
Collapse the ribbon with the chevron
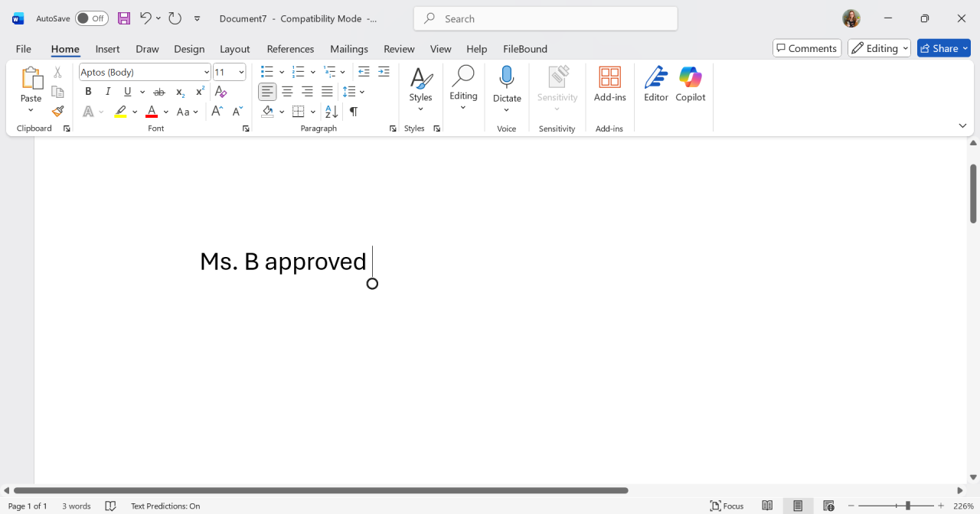click(x=962, y=125)
